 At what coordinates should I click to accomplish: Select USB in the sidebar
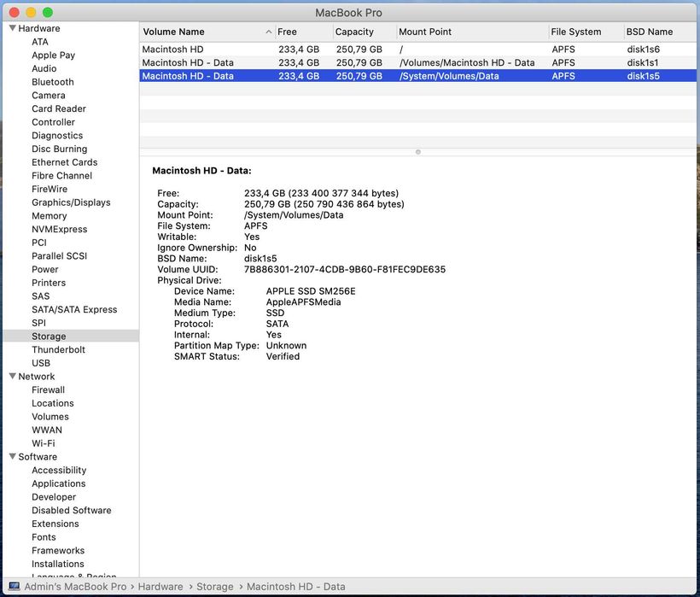coord(41,363)
